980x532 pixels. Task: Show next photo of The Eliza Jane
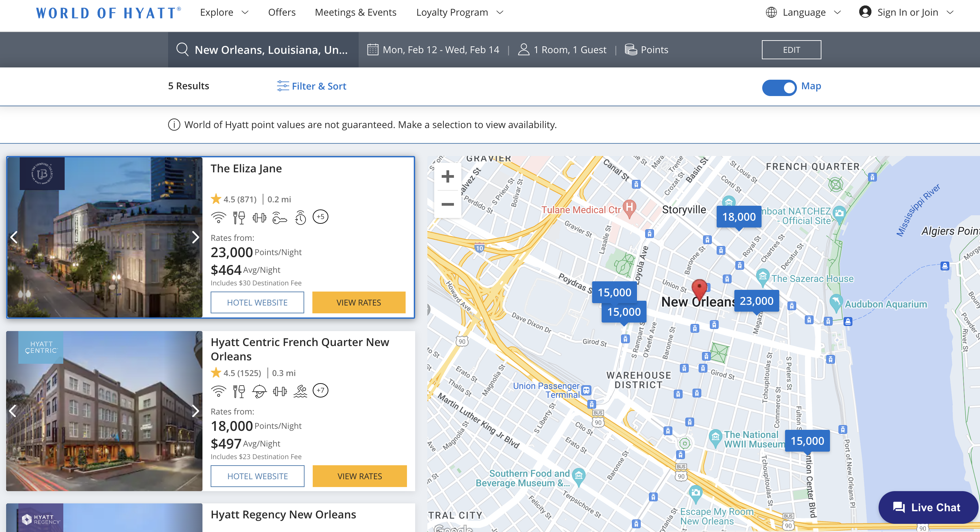point(195,237)
